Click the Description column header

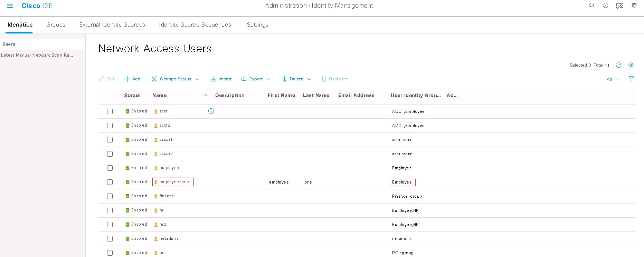(230, 95)
